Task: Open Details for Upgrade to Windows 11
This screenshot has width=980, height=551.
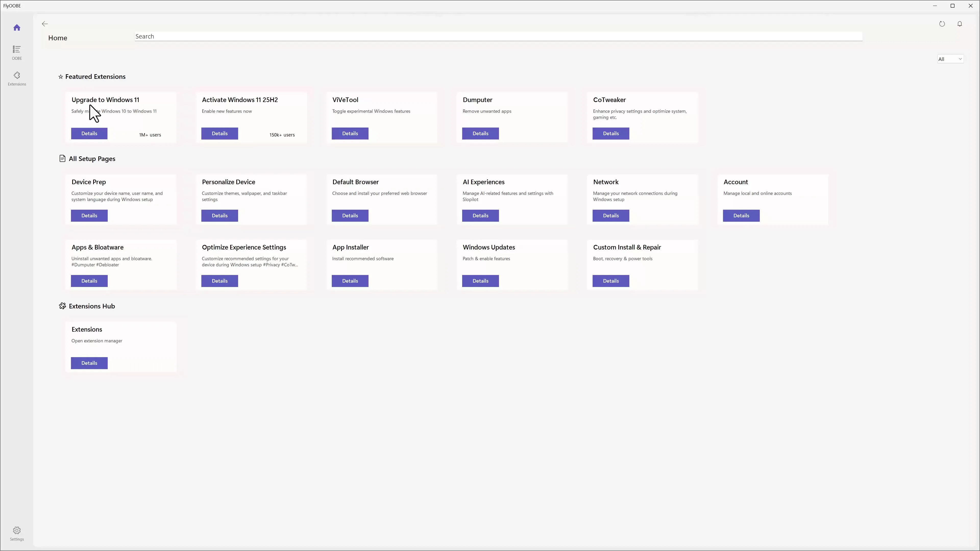Action: [x=89, y=133]
